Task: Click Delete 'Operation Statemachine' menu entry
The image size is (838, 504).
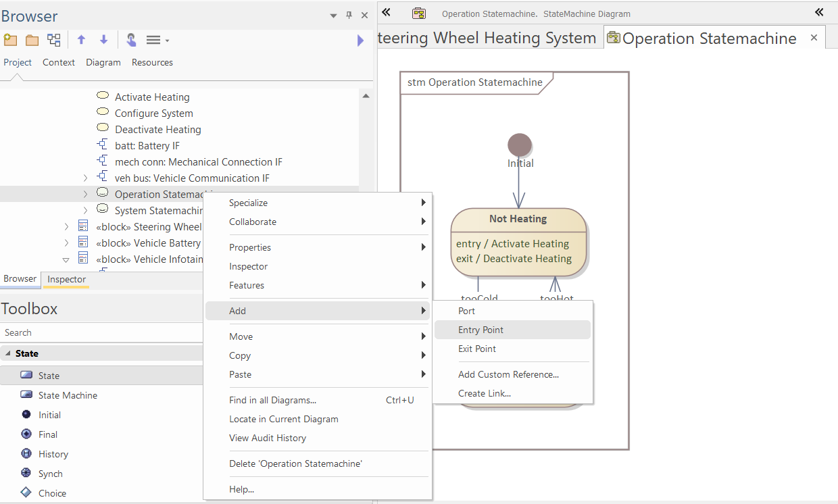Action: (x=295, y=463)
